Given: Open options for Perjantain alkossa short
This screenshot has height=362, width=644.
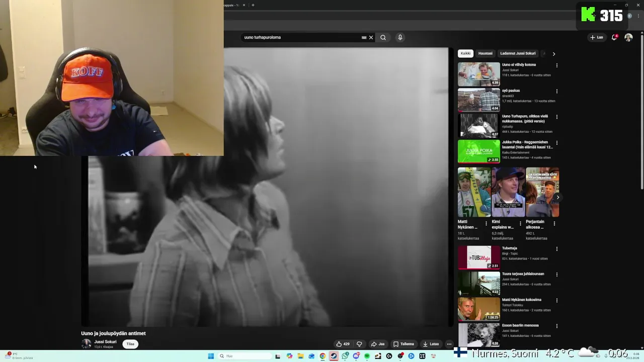Looking at the screenshot, I should (x=554, y=224).
